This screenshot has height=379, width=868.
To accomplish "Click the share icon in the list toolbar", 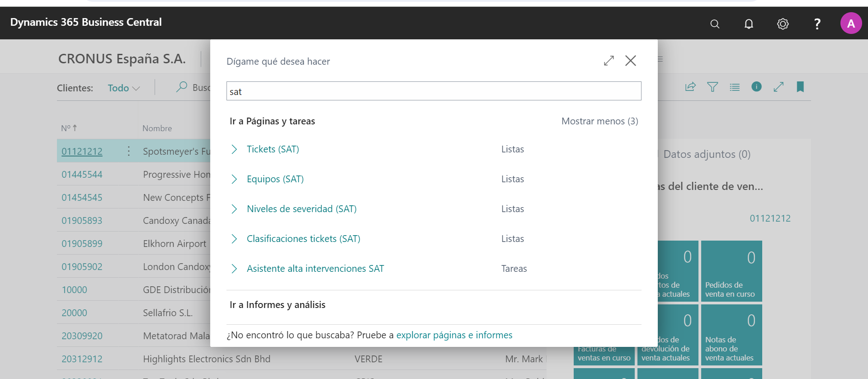I will (690, 87).
